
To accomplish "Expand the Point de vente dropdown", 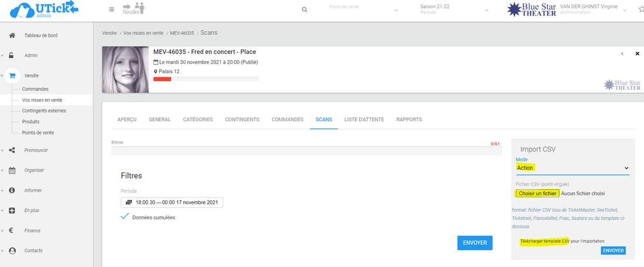I will pos(363,10).
